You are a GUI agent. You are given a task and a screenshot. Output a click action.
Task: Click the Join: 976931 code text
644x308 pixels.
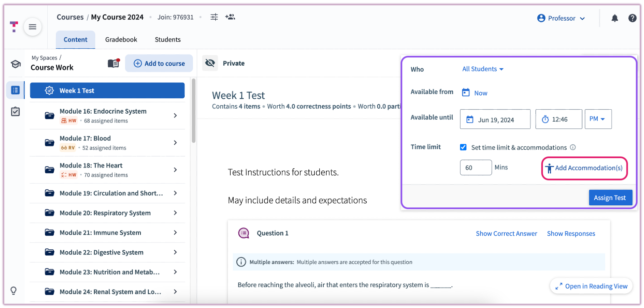pos(175,17)
